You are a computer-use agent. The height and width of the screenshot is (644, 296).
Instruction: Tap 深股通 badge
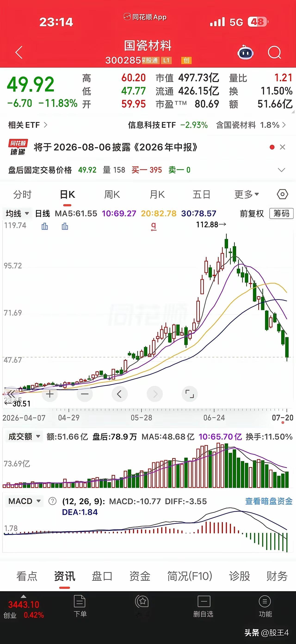(x=150, y=60)
